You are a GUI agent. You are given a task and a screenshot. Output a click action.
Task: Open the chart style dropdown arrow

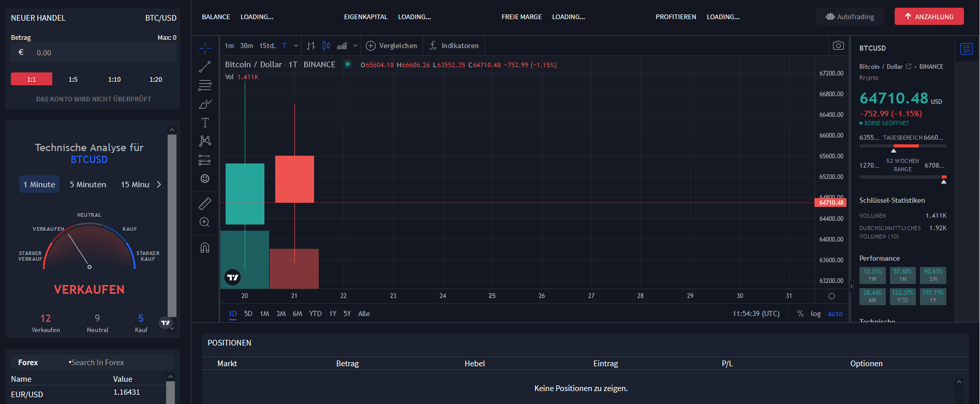click(355, 46)
